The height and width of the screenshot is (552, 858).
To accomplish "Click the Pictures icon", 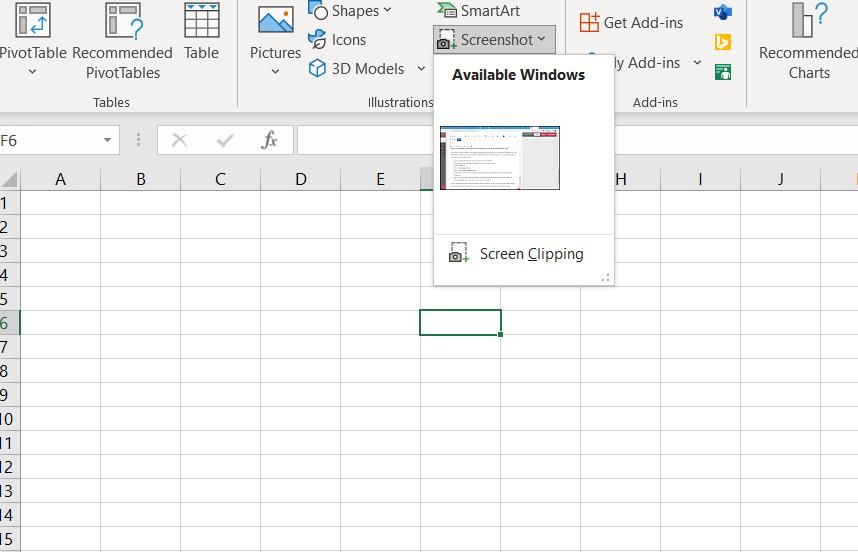I will pos(275,22).
